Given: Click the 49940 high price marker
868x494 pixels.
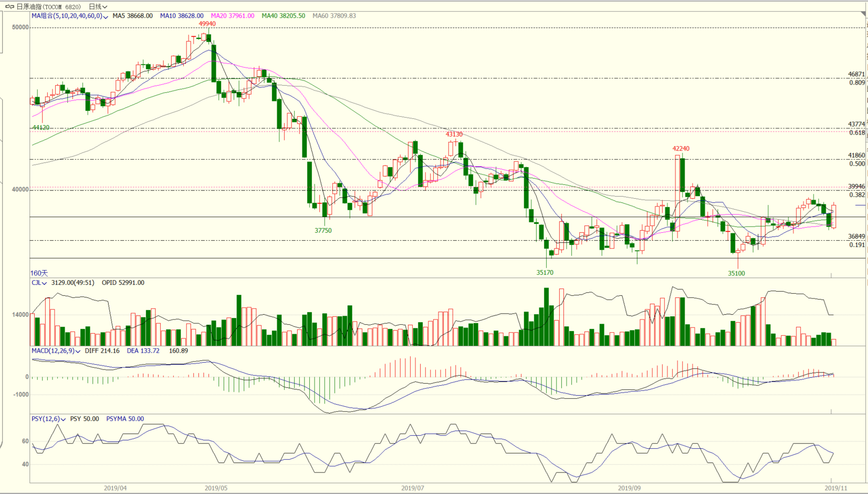Looking at the screenshot, I should click(x=207, y=24).
